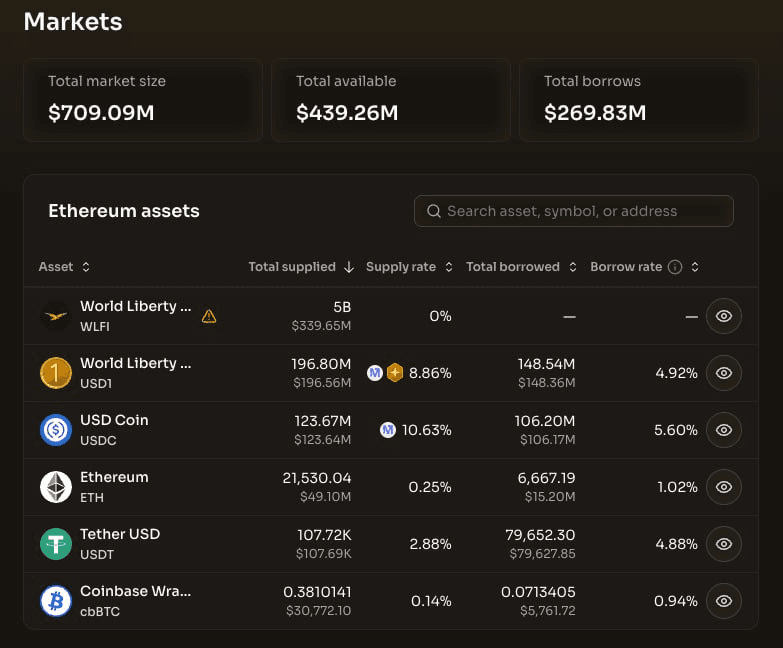Screen dimensions: 783x648
Task: Open the World Liberty USD1 asset name
Action: [136, 363]
